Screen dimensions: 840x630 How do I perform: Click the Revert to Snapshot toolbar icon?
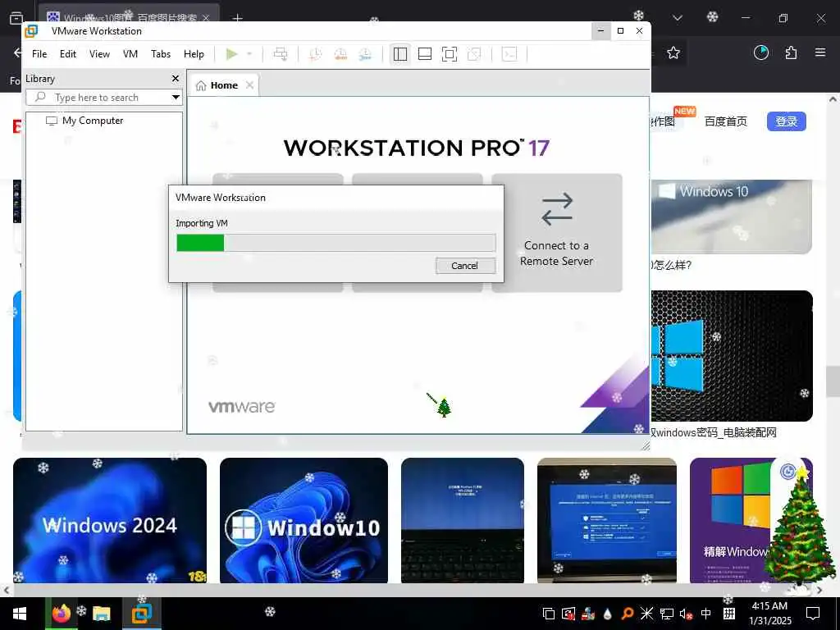pyautogui.click(x=340, y=54)
